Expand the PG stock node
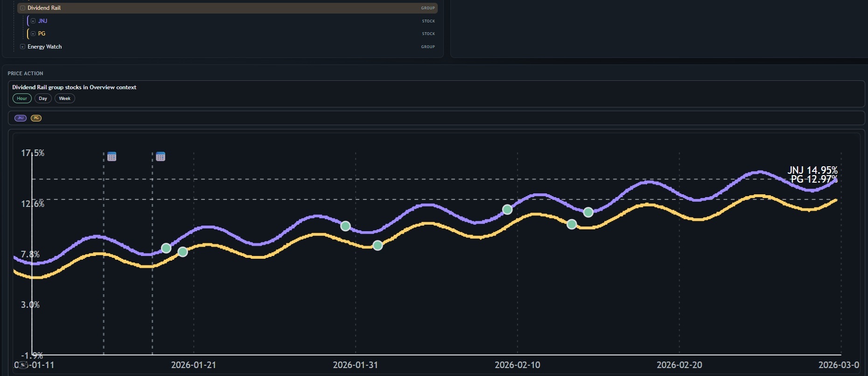The height and width of the screenshot is (376, 868). pyautogui.click(x=33, y=34)
